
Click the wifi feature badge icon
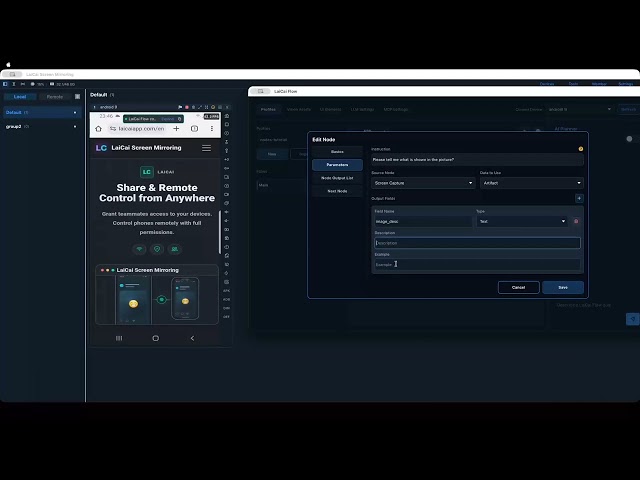pyautogui.click(x=140, y=249)
